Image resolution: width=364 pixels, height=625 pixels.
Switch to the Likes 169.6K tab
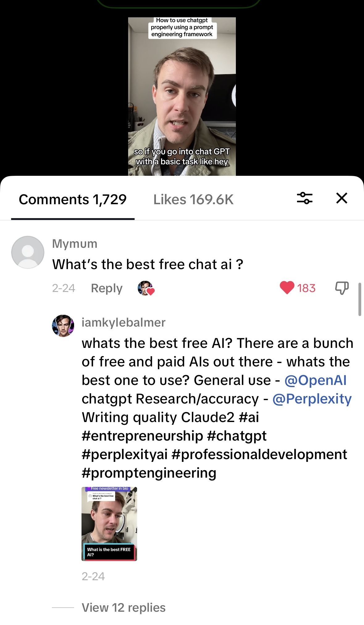[x=193, y=200]
